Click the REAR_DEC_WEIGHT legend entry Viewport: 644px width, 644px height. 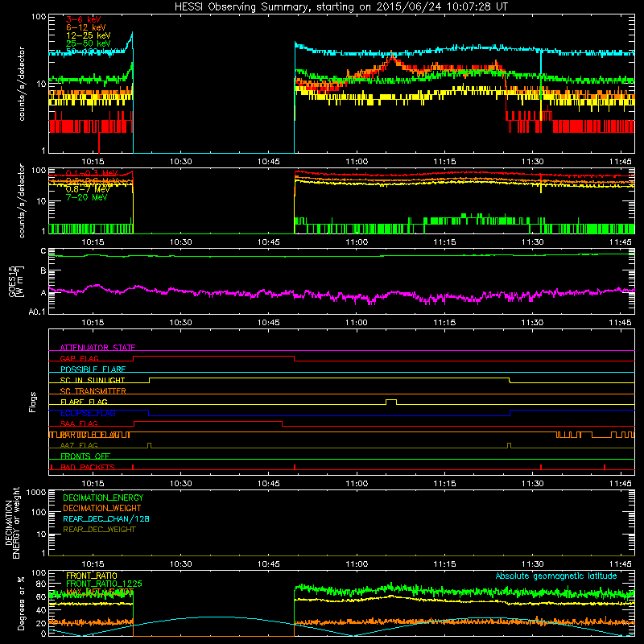99,530
